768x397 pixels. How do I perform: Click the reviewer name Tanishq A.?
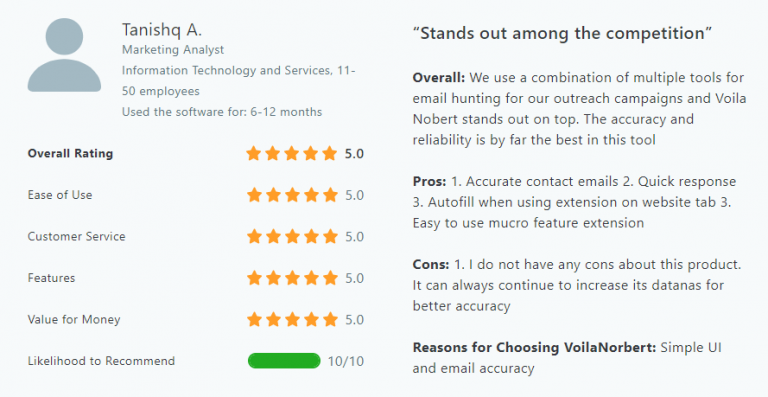point(162,30)
